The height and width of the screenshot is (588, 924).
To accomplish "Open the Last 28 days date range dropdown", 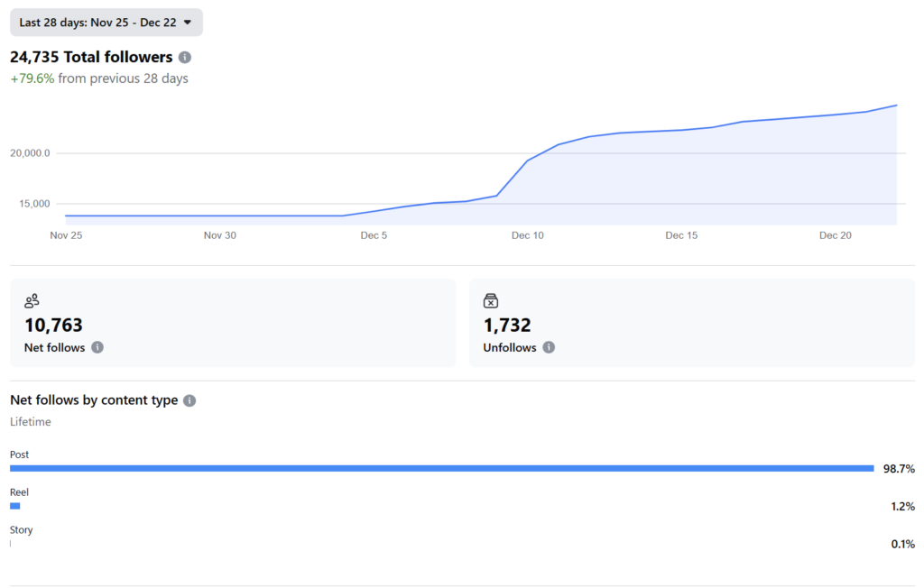I will [x=106, y=23].
